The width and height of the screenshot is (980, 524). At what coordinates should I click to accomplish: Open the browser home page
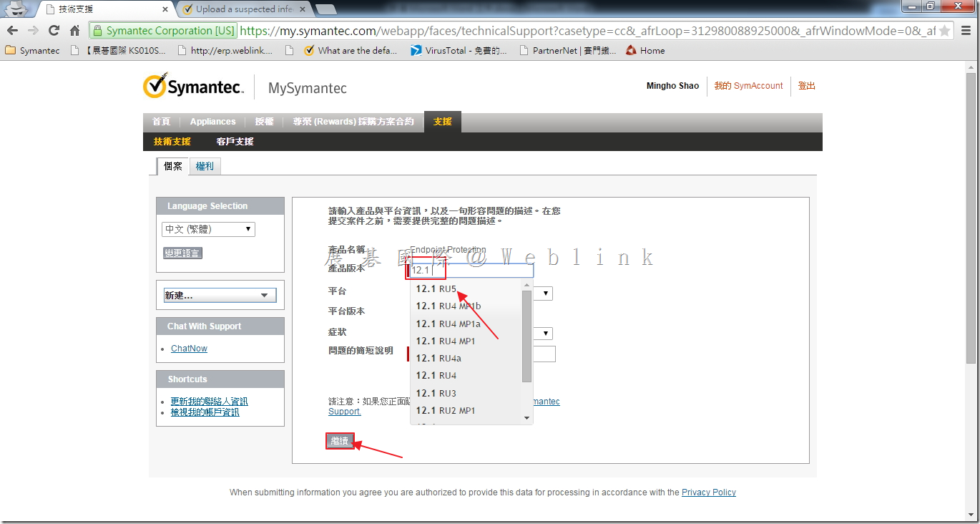74,31
